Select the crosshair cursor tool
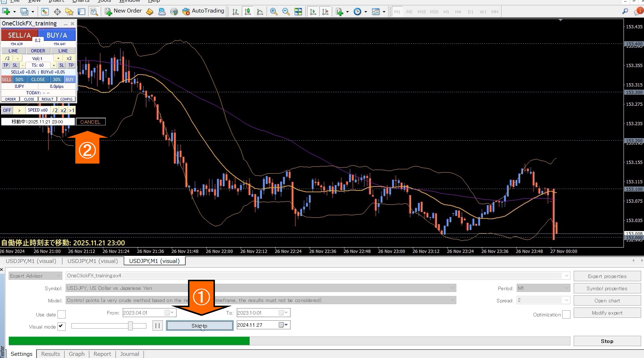The image size is (644, 358). [57, 12]
